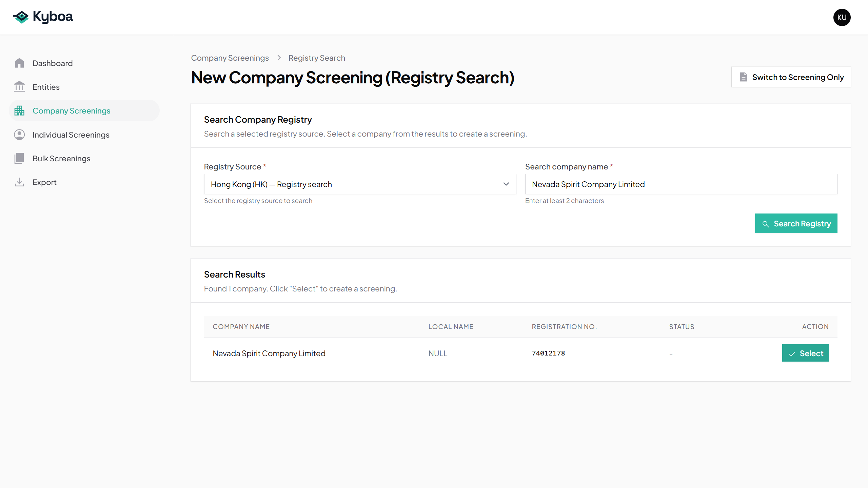Image resolution: width=868 pixels, height=488 pixels.
Task: Click Enter at least 2 characters hint
Action: click(x=565, y=201)
